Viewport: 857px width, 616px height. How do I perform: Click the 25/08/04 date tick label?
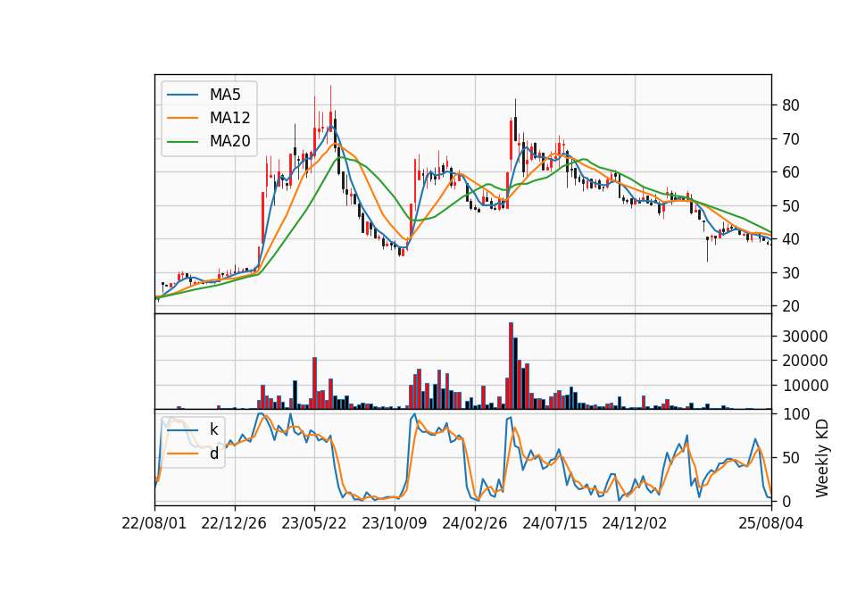pos(770,523)
